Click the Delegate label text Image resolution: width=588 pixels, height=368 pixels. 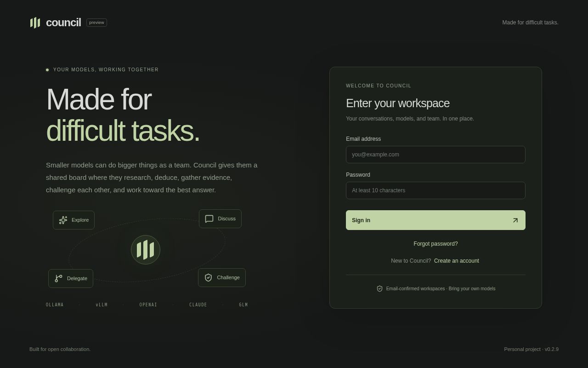coord(77,278)
